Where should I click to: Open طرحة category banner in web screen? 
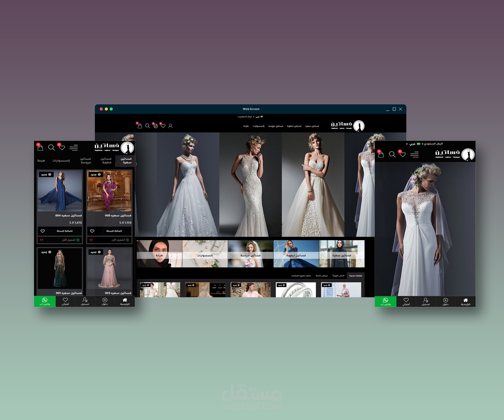[159, 254]
